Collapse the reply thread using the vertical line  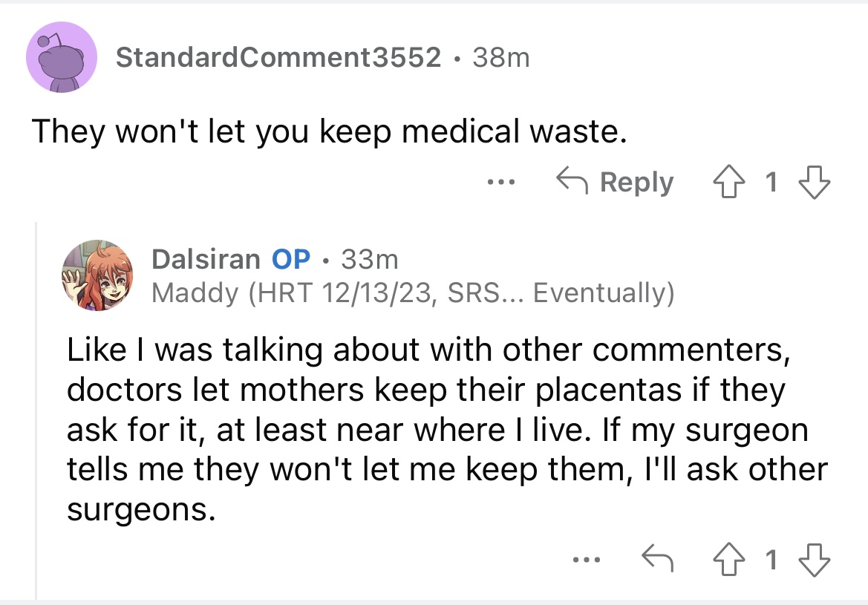tap(36, 408)
